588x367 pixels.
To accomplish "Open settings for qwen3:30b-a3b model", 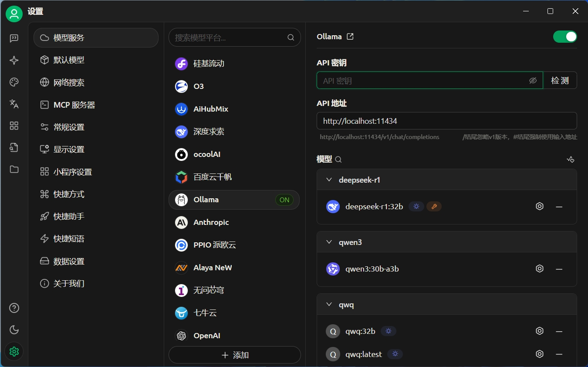I will (540, 268).
